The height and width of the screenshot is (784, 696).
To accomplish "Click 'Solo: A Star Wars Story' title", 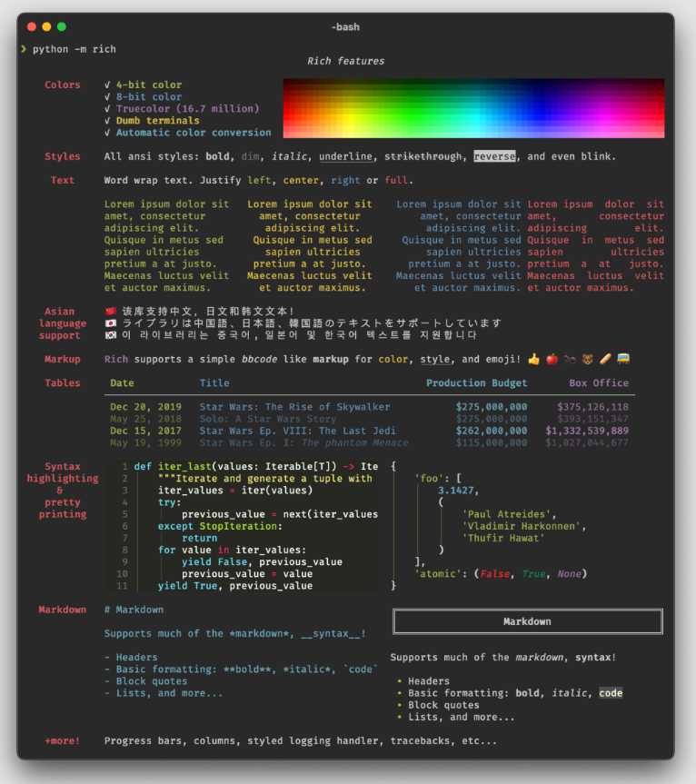I will [x=268, y=419].
